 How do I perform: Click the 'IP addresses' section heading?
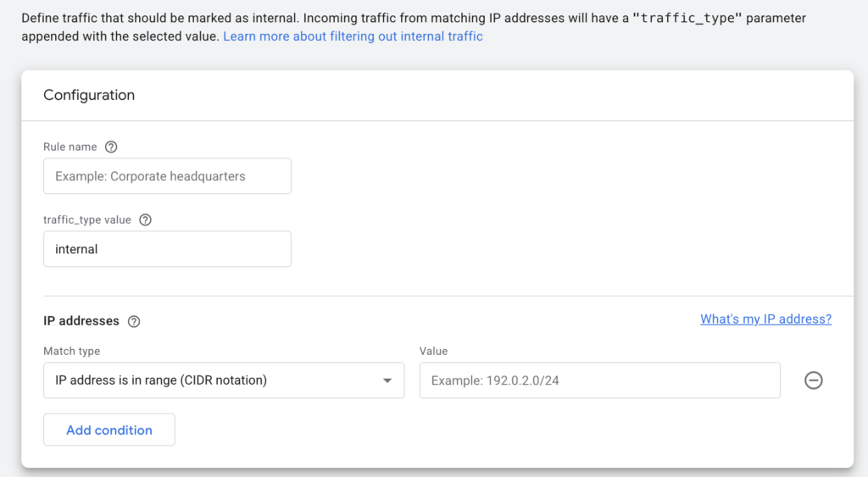(81, 321)
